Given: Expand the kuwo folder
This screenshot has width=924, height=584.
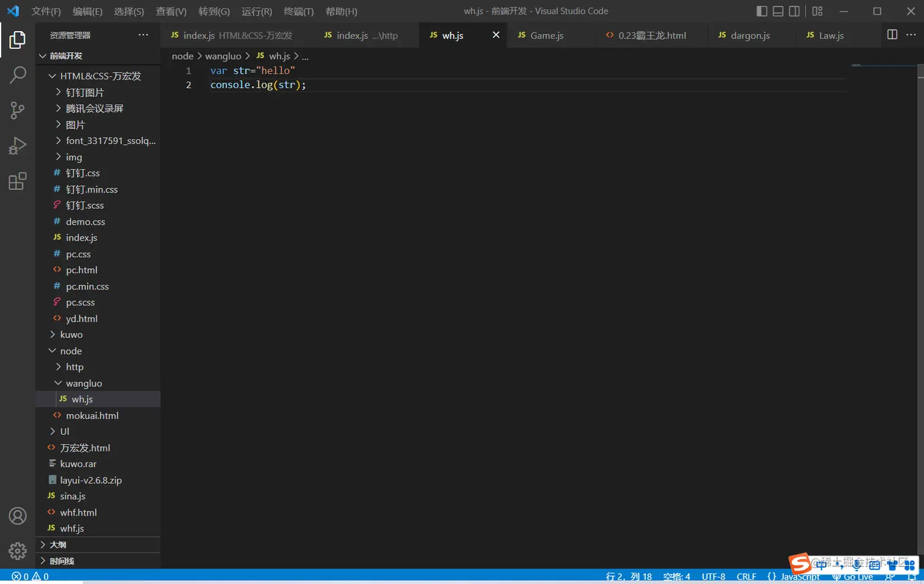Looking at the screenshot, I should coord(98,335).
